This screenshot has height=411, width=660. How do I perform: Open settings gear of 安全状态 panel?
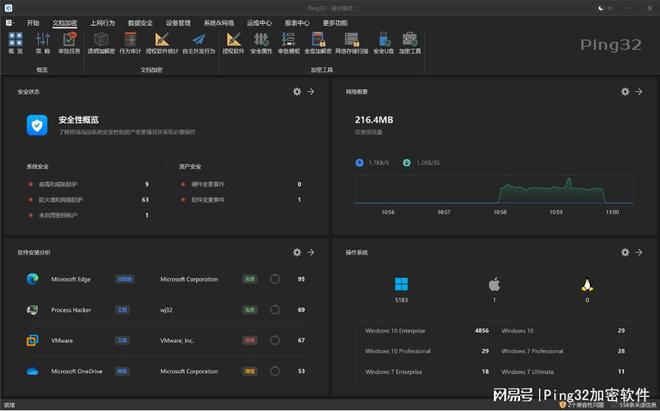[x=296, y=92]
